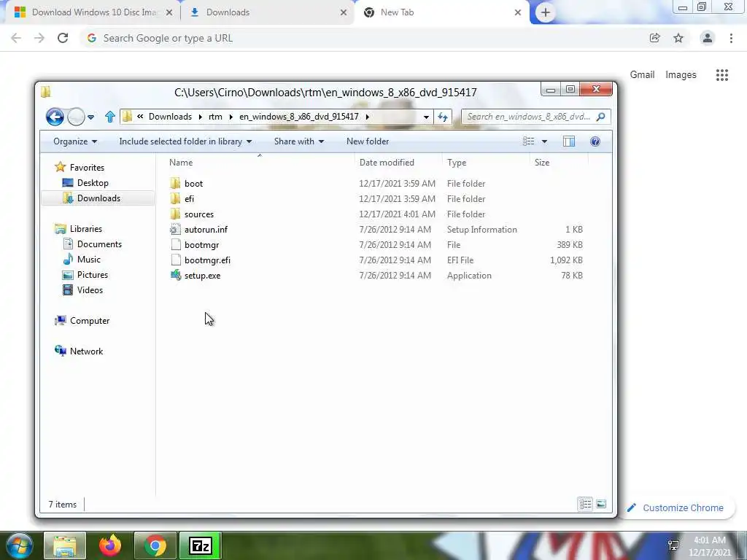
Task: Switch to details view status bar icon
Action: [x=586, y=504]
